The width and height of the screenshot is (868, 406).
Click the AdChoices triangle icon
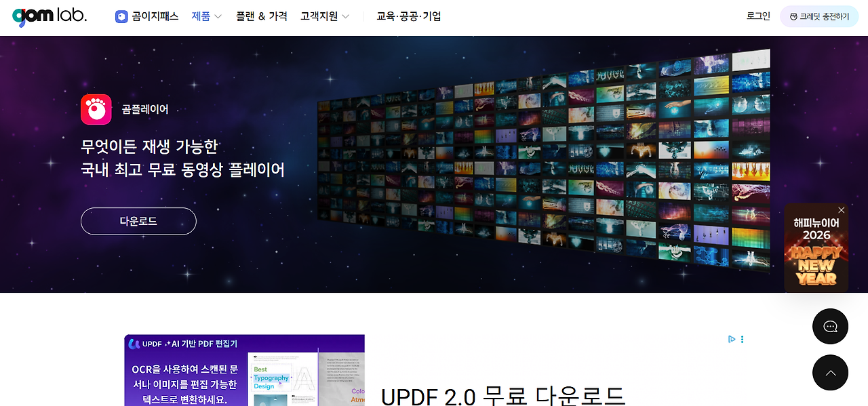732,339
